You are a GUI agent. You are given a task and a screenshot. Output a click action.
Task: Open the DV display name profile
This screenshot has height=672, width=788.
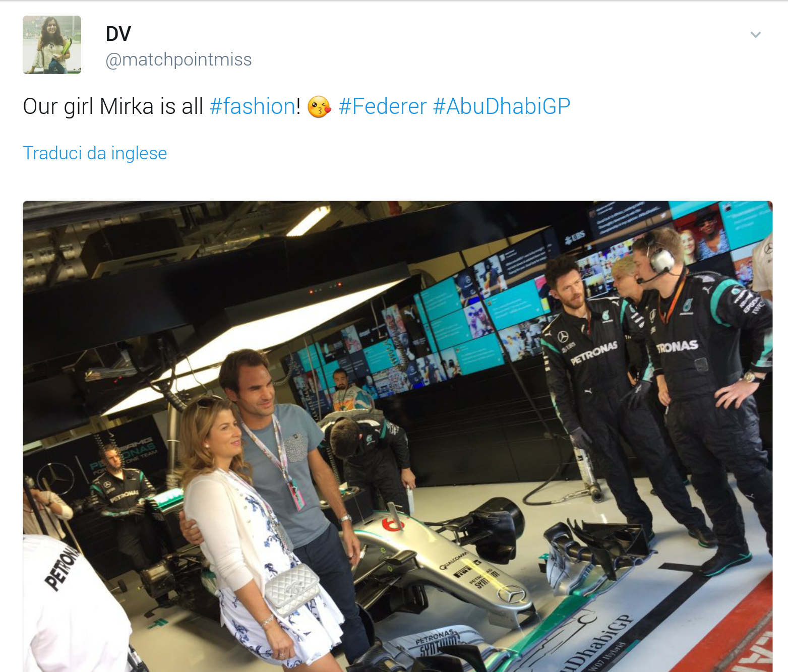[118, 34]
